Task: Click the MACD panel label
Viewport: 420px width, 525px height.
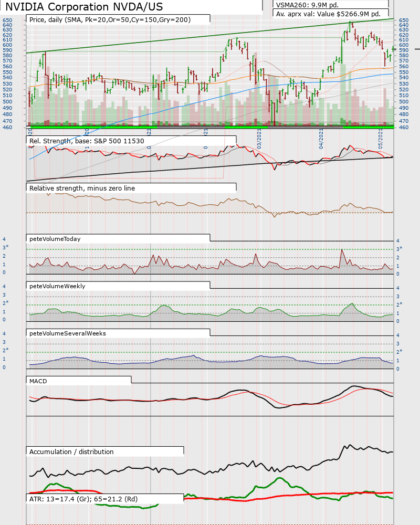Action: 38,381
